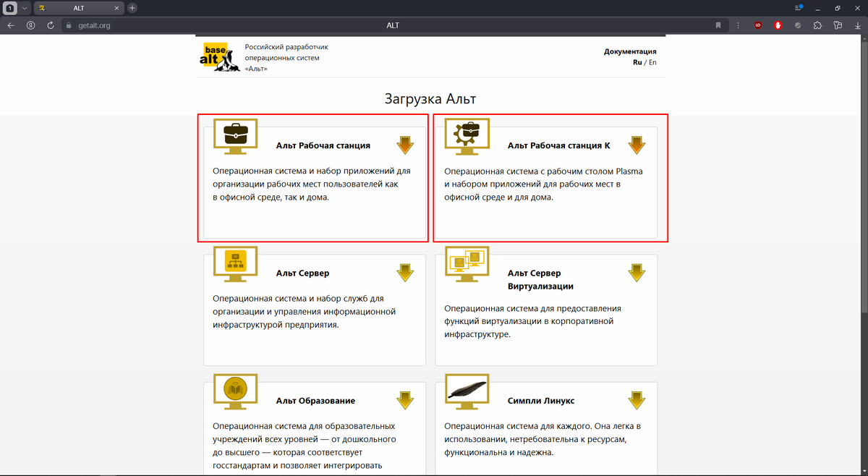Open the three-dot extensions menu
Image resolution: width=868 pixels, height=476 pixels.
[738, 25]
